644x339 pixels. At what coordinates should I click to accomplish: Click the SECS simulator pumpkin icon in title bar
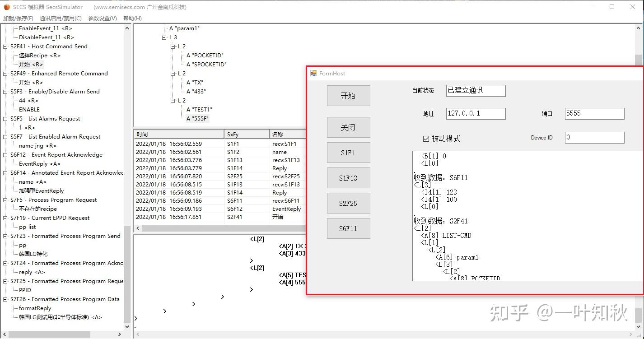[6, 7]
